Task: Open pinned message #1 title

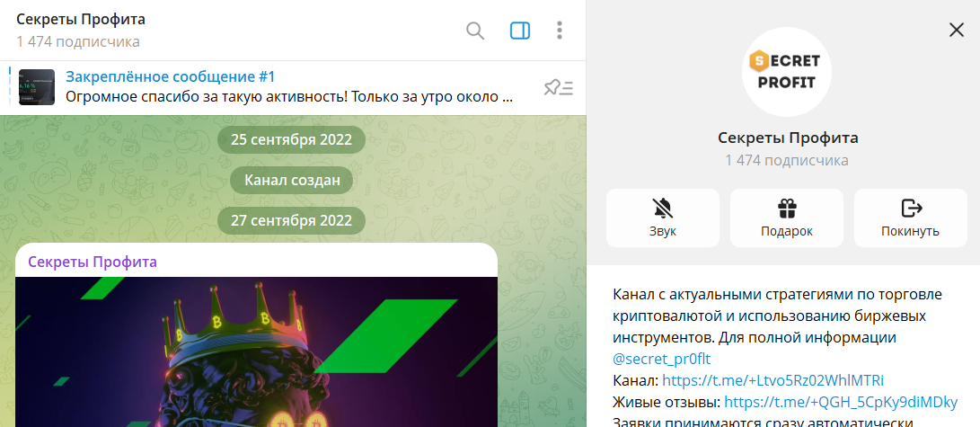Action: (171, 76)
